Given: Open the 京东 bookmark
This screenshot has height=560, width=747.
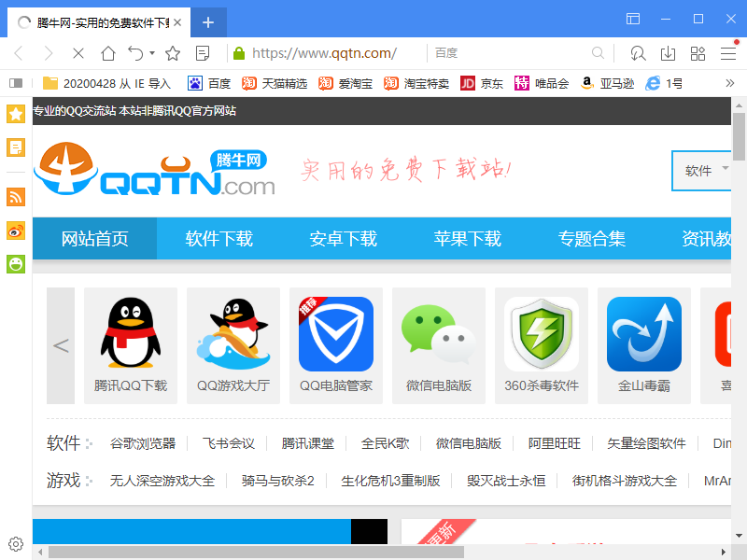Looking at the screenshot, I should point(482,83).
